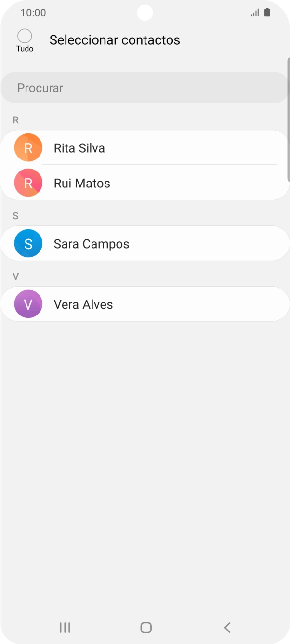Tap the home button in the navigation bar

[145, 628]
